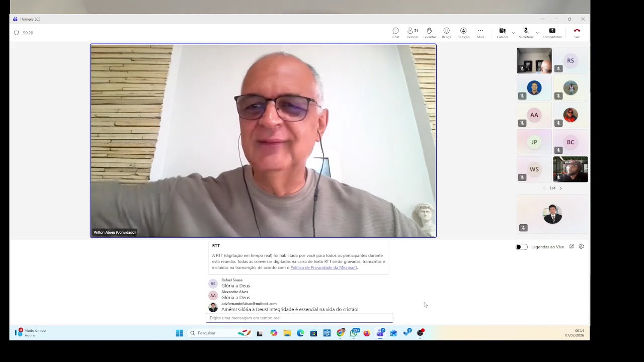Click Alexandre Alves's AA avatar in chat
This screenshot has height=362, width=644.
(x=213, y=296)
